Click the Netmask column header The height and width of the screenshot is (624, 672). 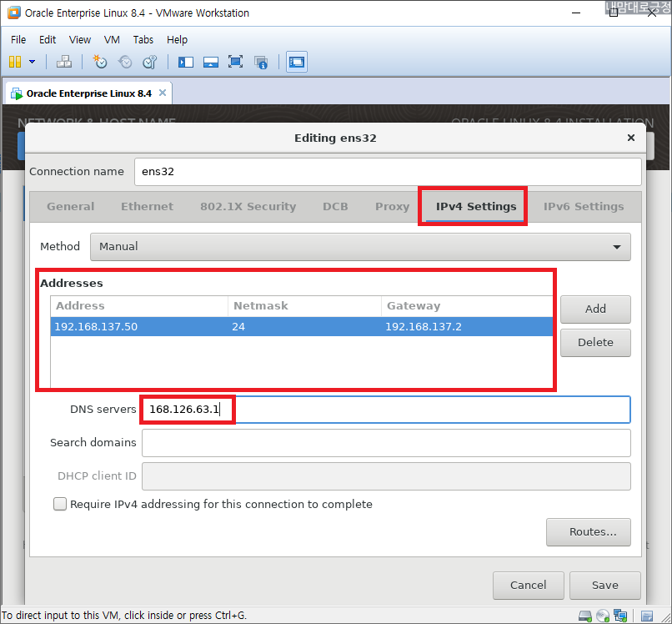(304, 306)
